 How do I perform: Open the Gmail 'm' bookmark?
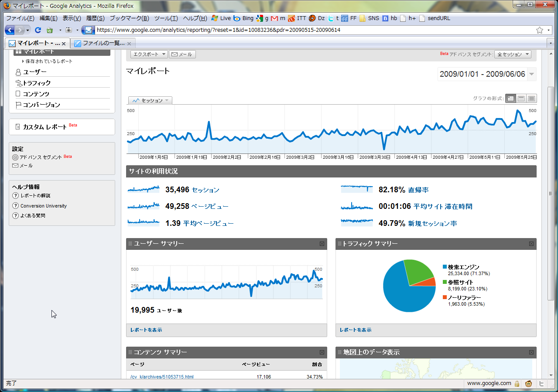point(278,18)
